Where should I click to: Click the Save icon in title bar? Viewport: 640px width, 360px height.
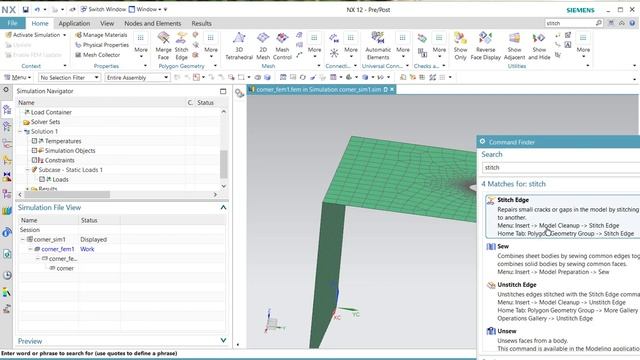tap(25, 9)
